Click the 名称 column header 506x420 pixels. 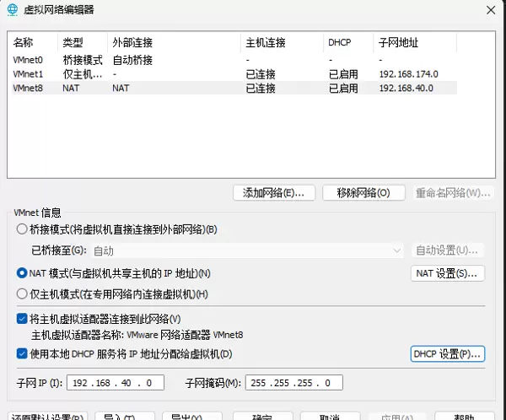tap(24, 42)
